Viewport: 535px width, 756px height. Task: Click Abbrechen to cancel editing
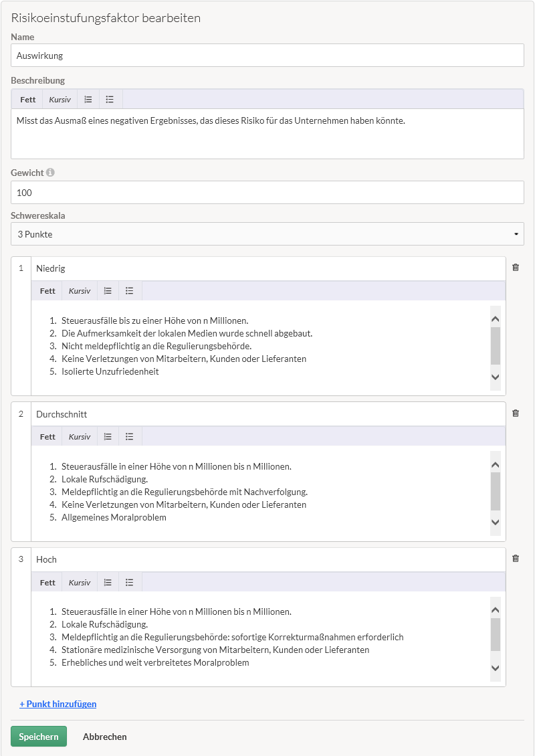click(104, 736)
